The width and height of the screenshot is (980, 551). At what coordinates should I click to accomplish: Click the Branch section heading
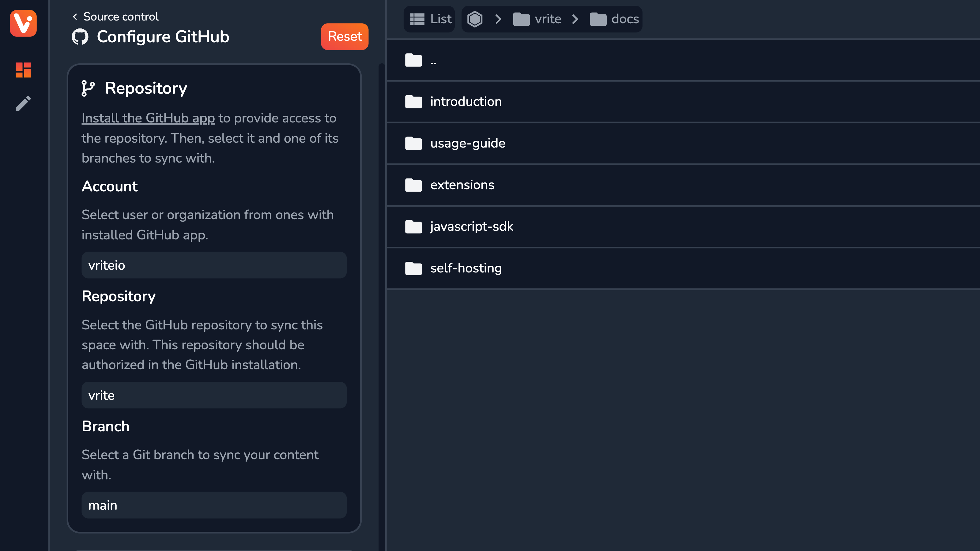(x=105, y=426)
